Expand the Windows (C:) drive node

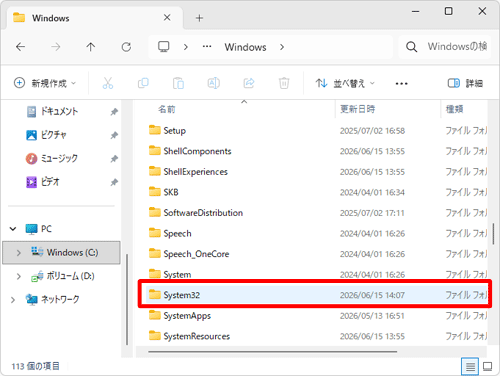pos(19,253)
